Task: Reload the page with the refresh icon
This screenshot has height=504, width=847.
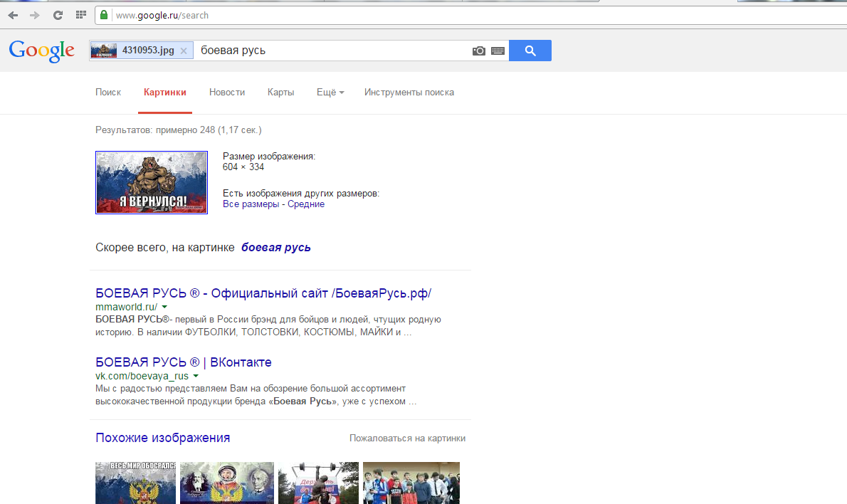Action: 58,15
